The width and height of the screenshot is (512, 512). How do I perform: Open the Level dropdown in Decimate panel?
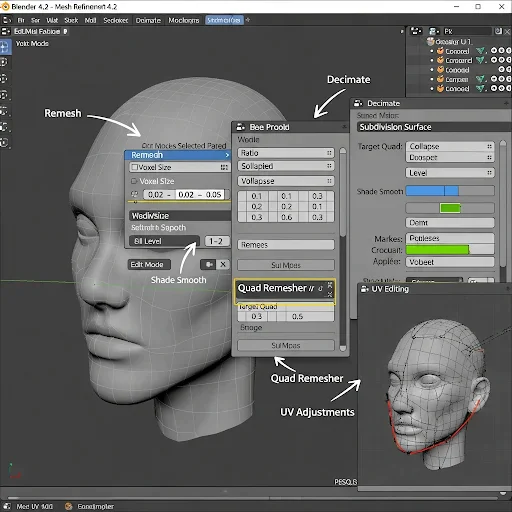click(450, 173)
